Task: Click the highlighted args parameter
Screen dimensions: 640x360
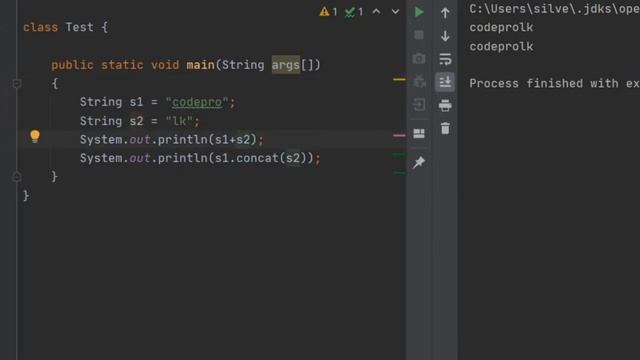Action: [286, 65]
